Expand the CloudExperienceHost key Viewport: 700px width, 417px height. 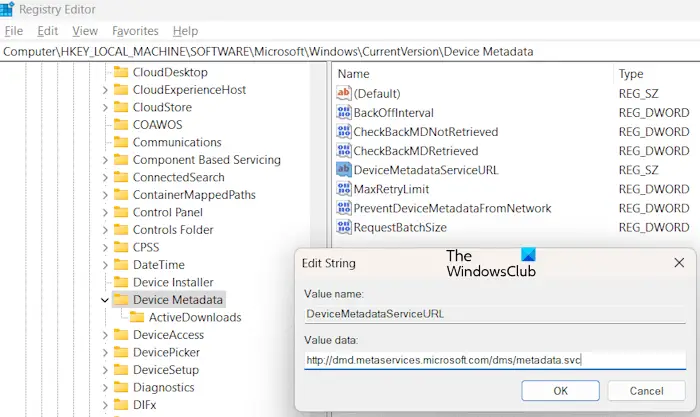pos(105,90)
